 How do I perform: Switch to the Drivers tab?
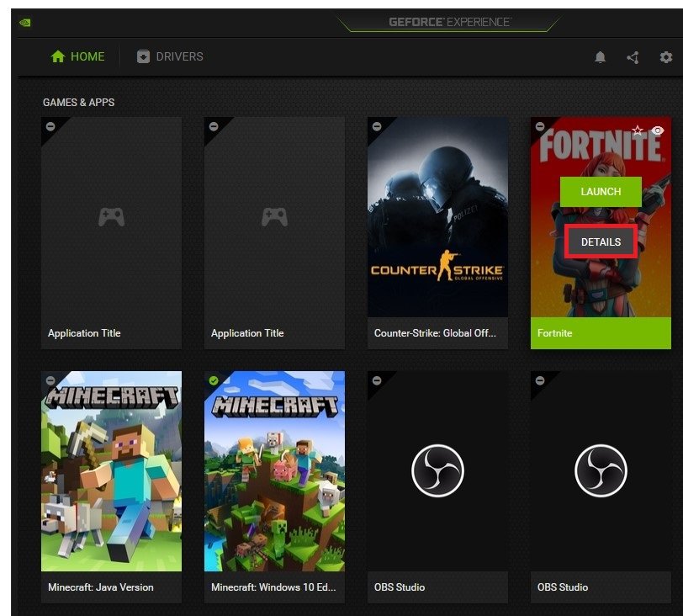point(170,57)
